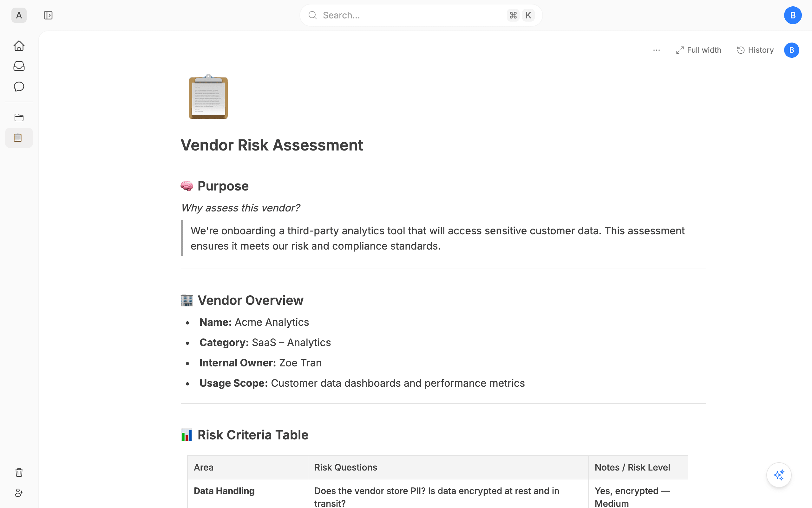
Task: Click 'Why assess this vendor?' text
Action: tap(240, 208)
